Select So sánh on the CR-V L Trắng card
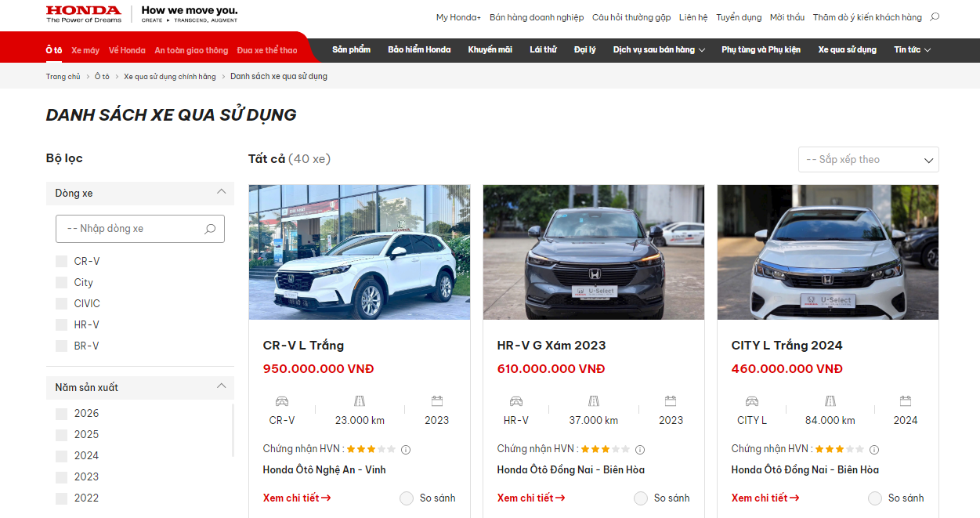Screen dimensions: 980x518 tap(407, 498)
